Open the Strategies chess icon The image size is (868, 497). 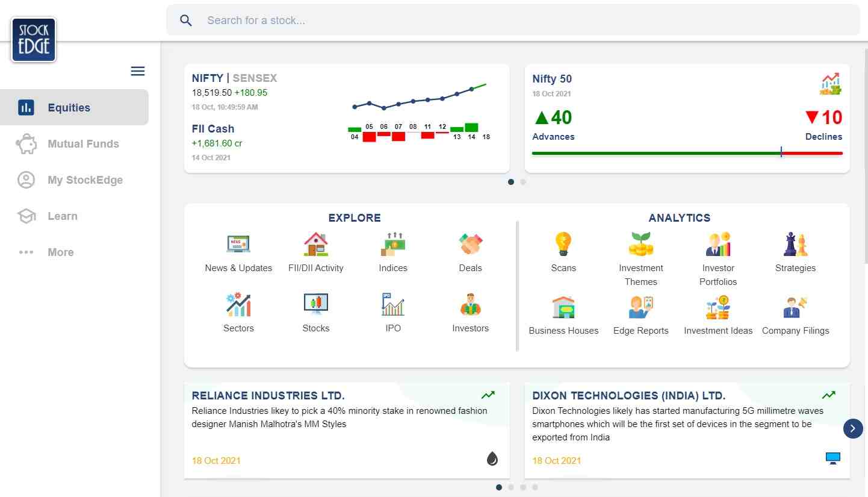(795, 244)
